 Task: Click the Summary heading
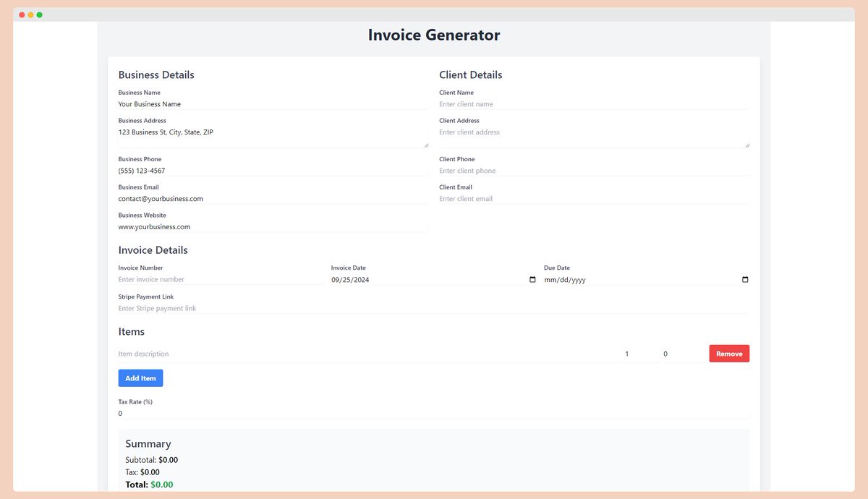[148, 444]
